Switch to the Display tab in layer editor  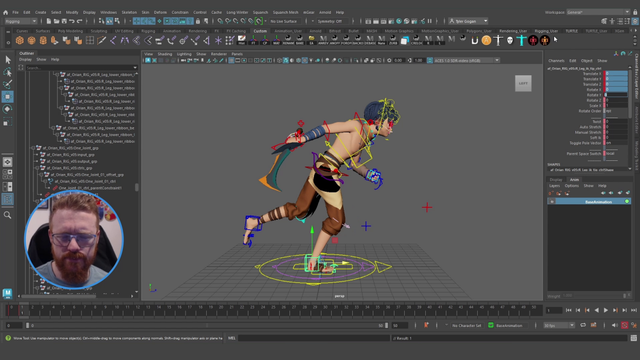[x=556, y=180]
